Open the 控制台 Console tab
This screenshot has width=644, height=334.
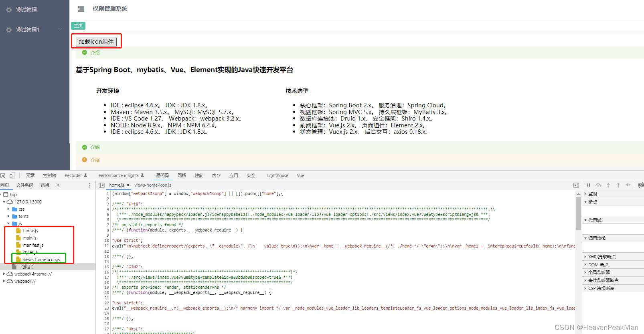tap(50, 175)
